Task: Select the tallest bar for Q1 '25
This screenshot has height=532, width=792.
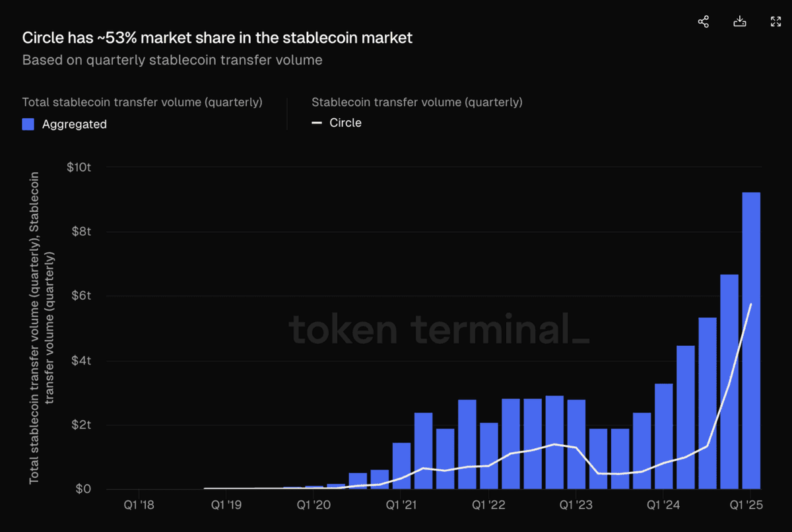Action: tap(751, 341)
